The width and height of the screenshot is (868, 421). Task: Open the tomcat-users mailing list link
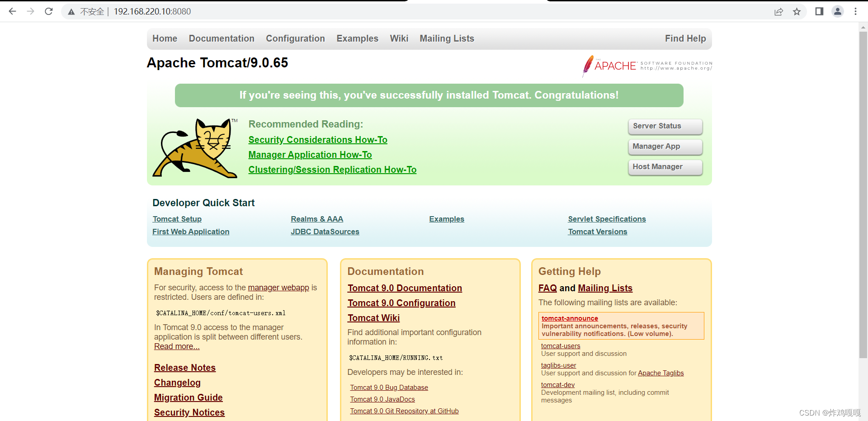point(561,346)
